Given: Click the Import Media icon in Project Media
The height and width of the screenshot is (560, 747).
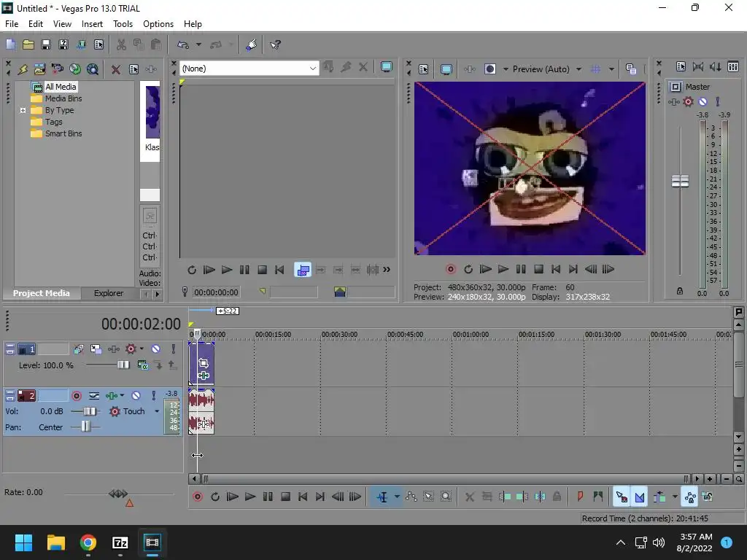Looking at the screenshot, I should click(39, 69).
